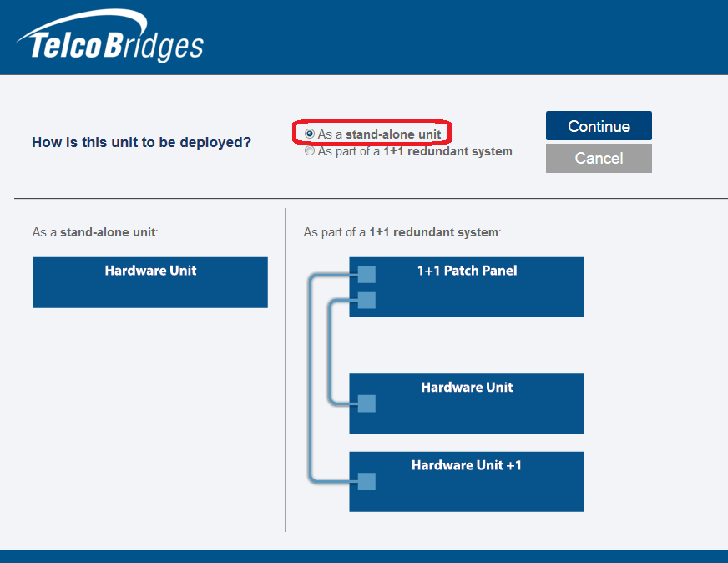Click the port square on redundant Hardware Unit
Screen dimensions: 728x563
click(367, 403)
